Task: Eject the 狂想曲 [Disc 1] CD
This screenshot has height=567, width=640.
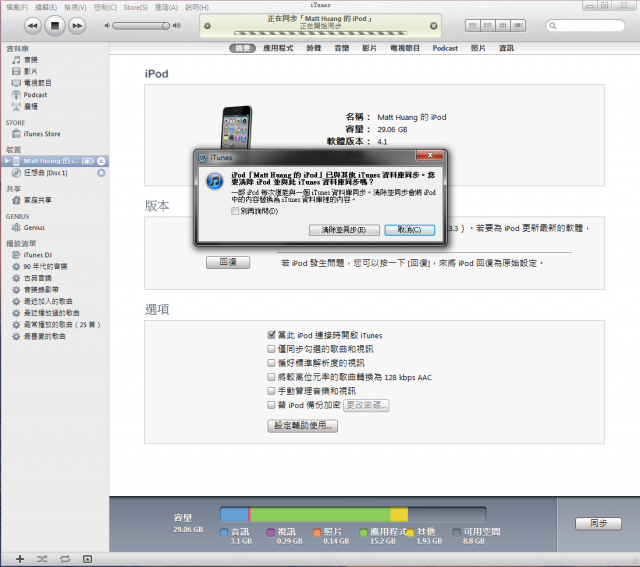Action: pos(101,173)
